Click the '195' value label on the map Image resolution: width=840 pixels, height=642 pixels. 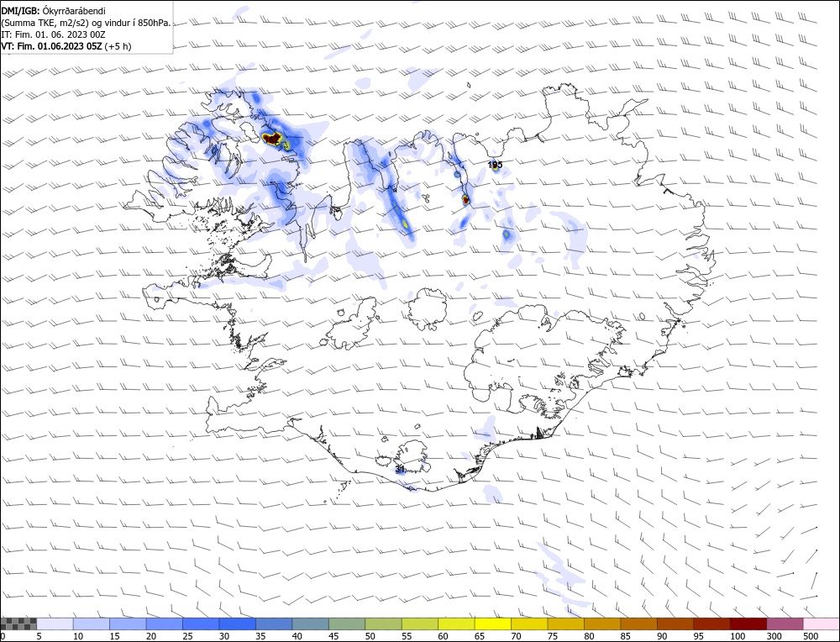click(x=495, y=165)
